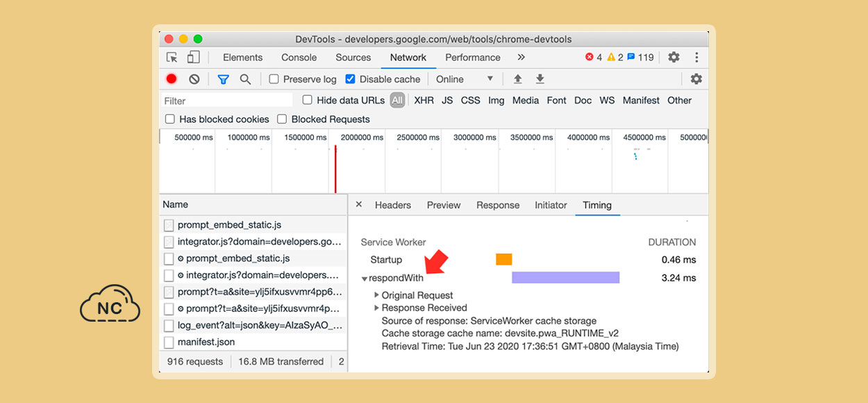Stop recording network log
868x403 pixels.
click(x=172, y=79)
